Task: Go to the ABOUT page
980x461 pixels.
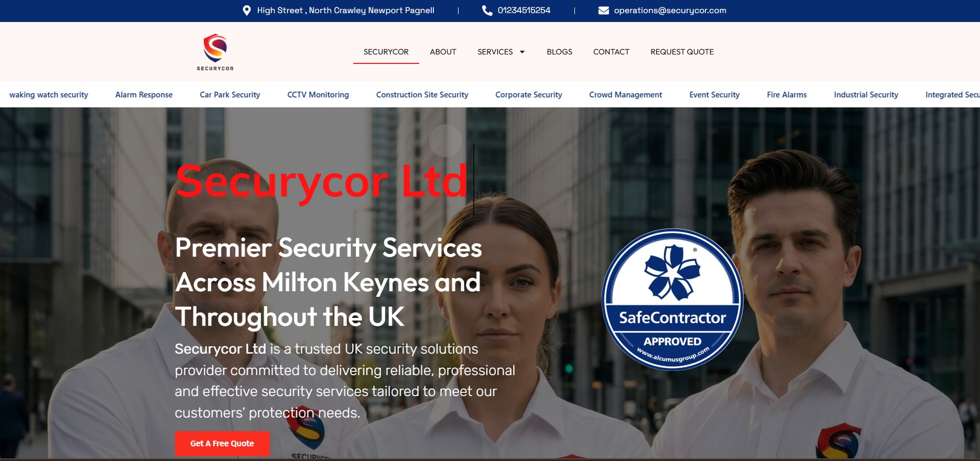Action: 443,52
